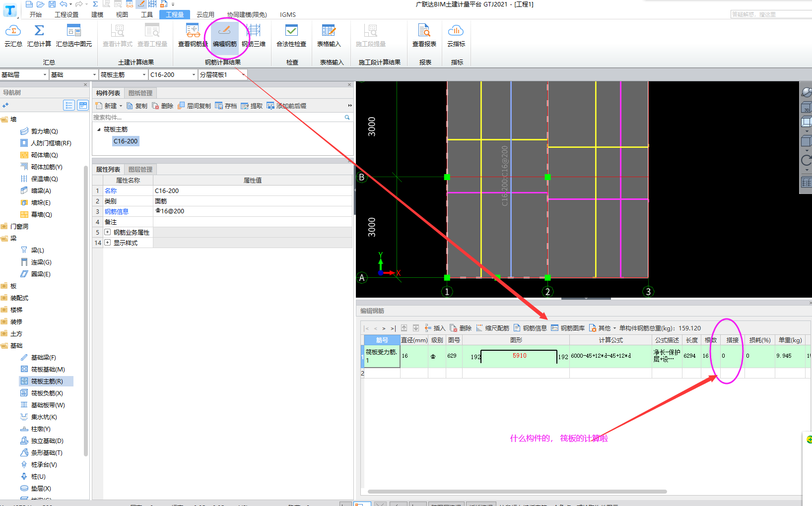Click the new file icon in quick access toolbar
The image size is (812, 506).
tap(29, 4)
